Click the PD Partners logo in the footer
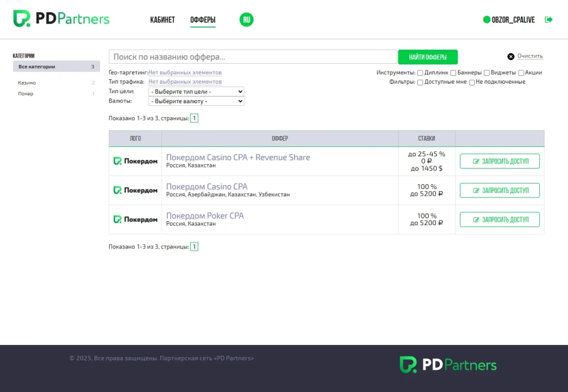This screenshot has height=392, width=568. click(448, 364)
